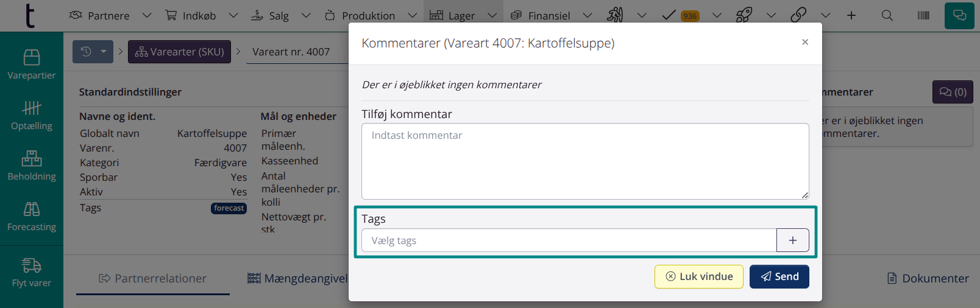Switch to the Partnerrelationer tab
This screenshot has width=980, height=308.
153,278
